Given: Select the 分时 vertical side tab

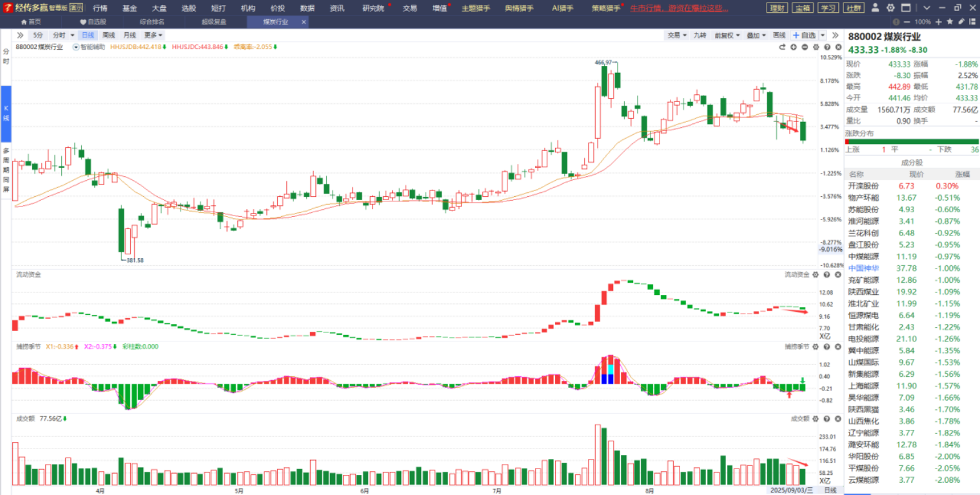Looking at the screenshot, I should [6, 56].
